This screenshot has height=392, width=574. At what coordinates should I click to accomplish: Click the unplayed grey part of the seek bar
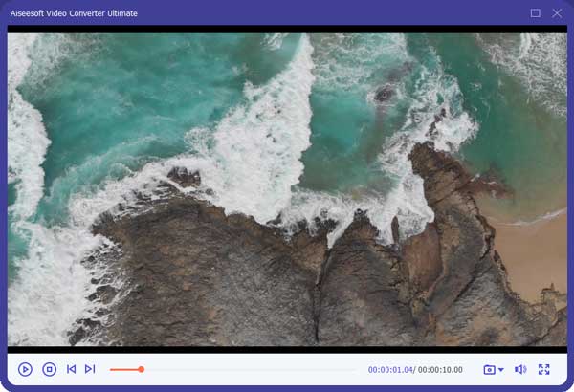[249, 369]
